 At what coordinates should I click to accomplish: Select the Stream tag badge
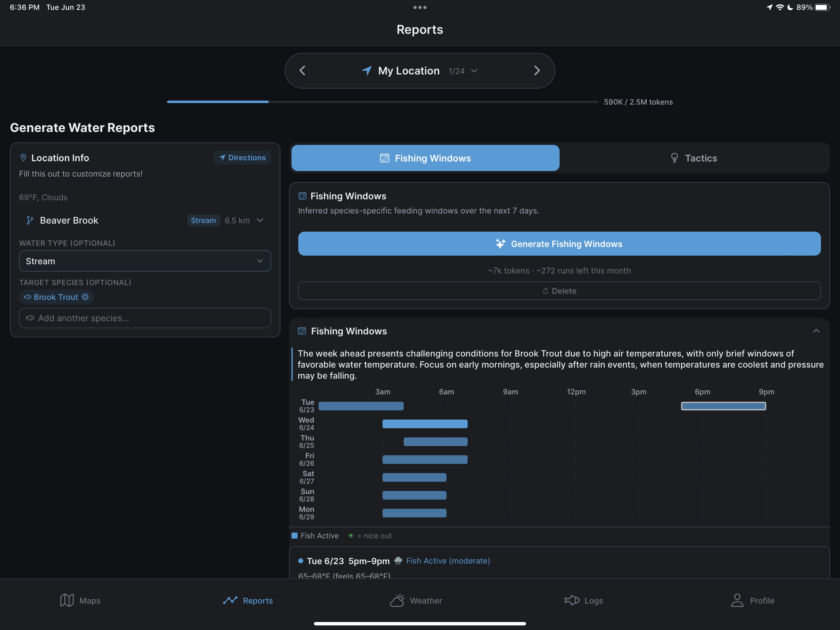203,220
